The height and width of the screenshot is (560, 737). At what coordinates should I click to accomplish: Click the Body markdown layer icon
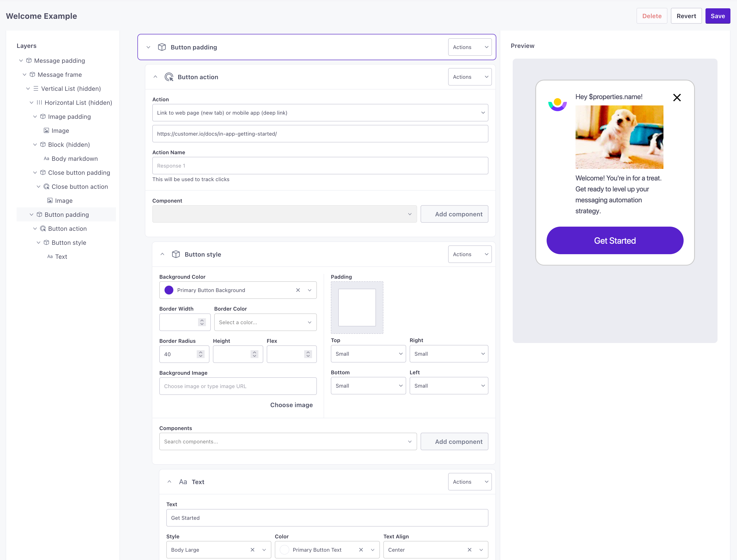pos(47,158)
